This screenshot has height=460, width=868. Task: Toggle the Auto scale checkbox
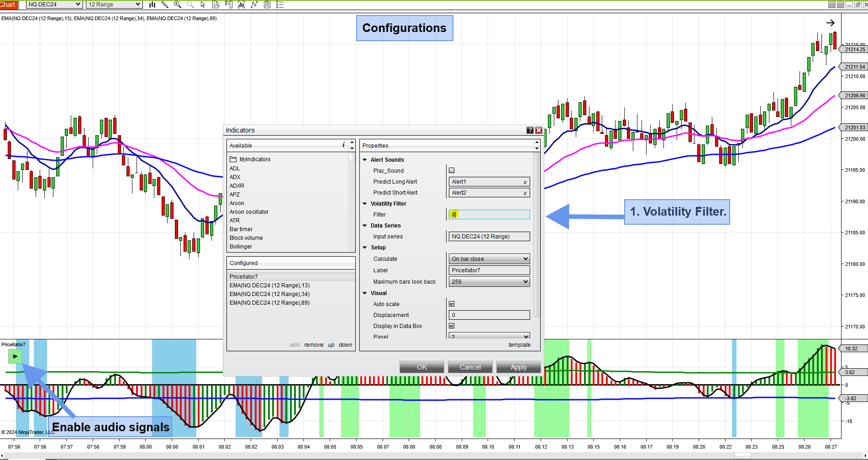click(452, 304)
